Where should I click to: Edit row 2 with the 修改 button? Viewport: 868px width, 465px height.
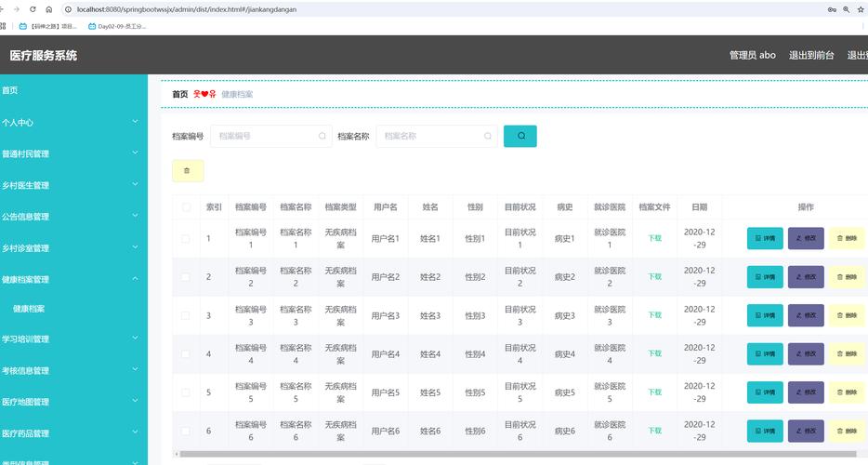tap(806, 276)
